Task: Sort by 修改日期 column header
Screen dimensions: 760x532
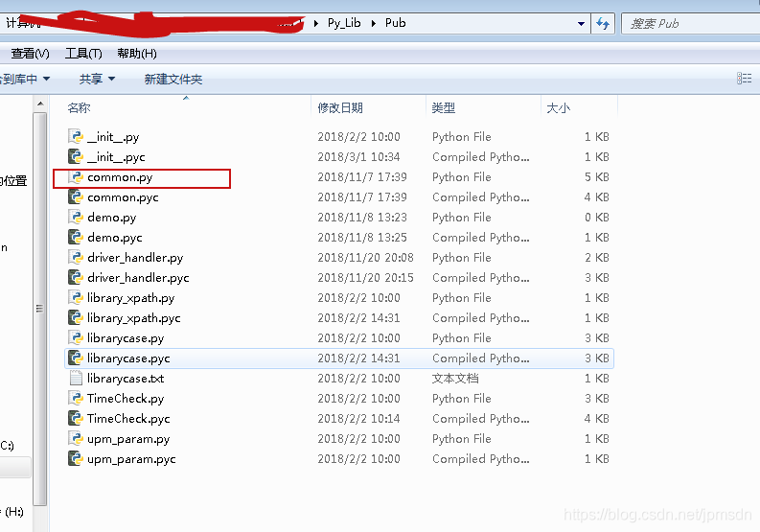Action: (340, 107)
